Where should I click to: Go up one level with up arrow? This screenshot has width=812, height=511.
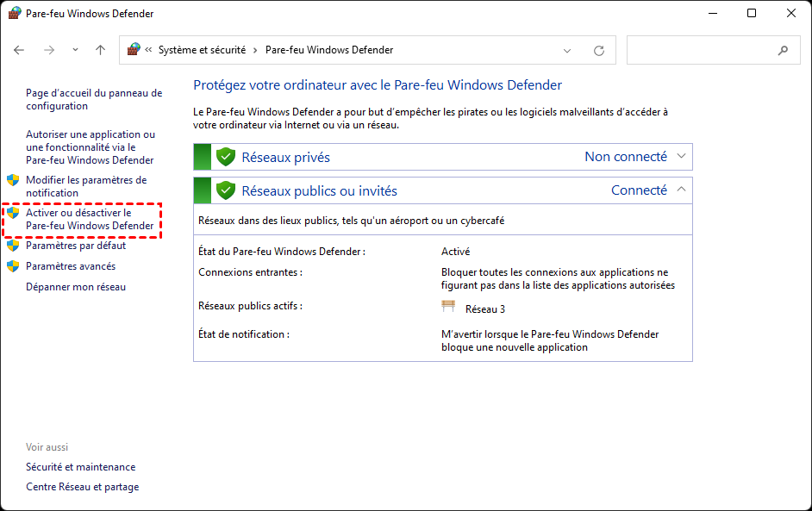pyautogui.click(x=101, y=50)
